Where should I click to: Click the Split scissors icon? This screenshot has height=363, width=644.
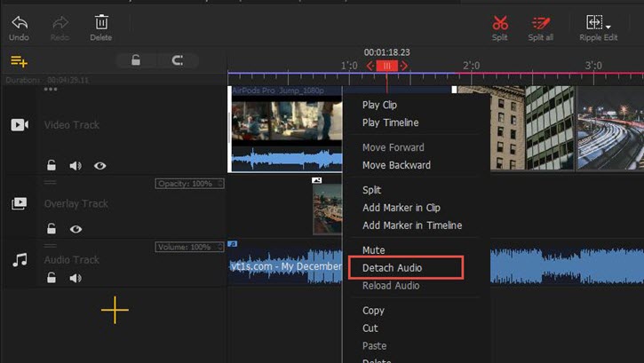[x=500, y=22]
